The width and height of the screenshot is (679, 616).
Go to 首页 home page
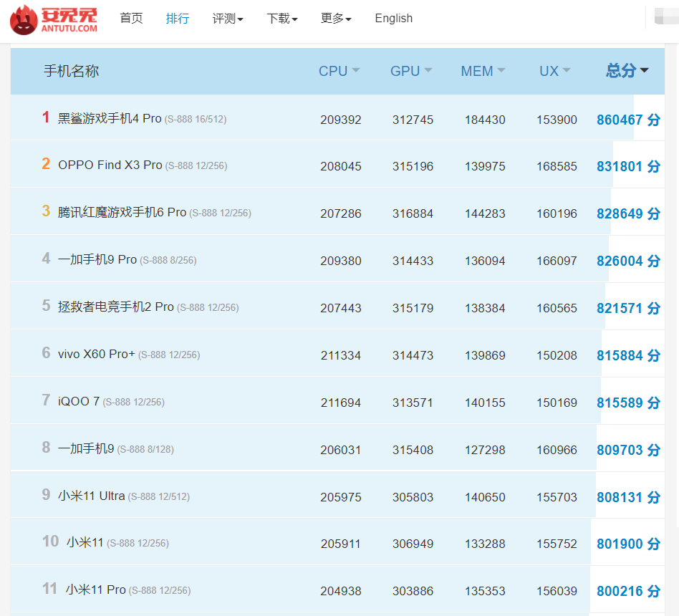click(x=131, y=18)
